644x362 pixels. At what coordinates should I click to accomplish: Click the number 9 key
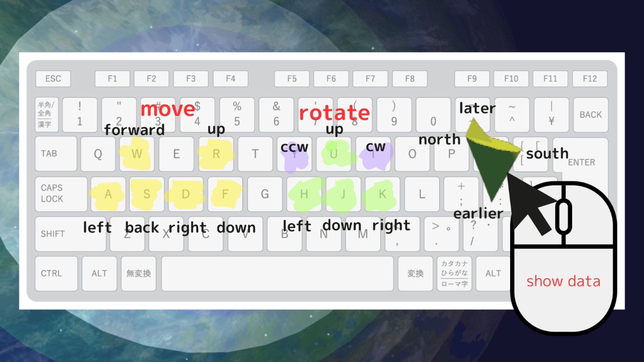(x=394, y=115)
